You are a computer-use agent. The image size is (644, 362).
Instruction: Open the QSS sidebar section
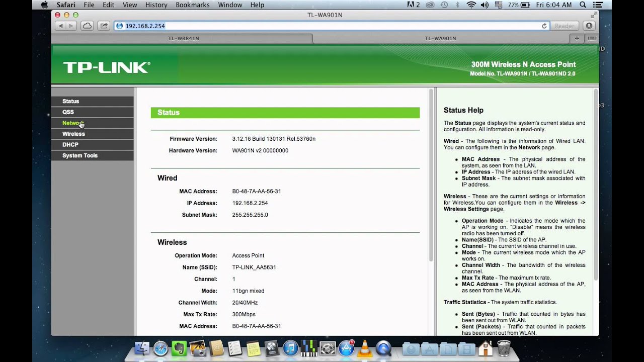tap(93, 112)
